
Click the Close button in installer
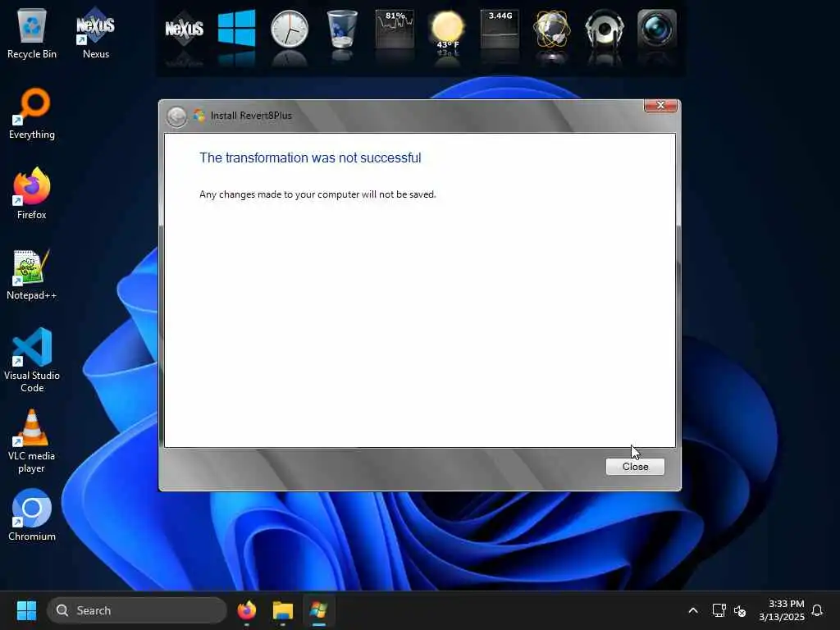[x=635, y=467]
